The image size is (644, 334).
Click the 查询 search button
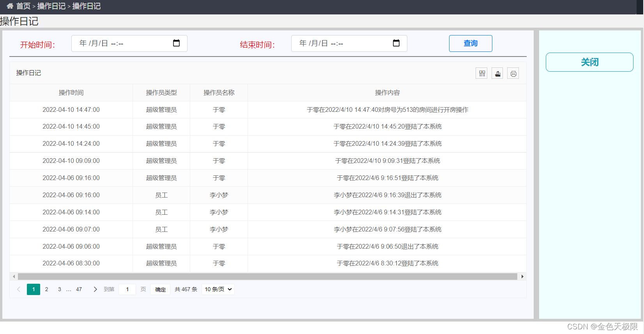471,43
